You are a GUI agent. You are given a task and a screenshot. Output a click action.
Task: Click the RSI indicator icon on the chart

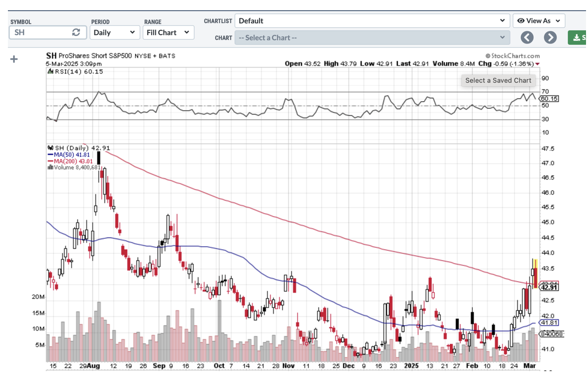(50, 72)
